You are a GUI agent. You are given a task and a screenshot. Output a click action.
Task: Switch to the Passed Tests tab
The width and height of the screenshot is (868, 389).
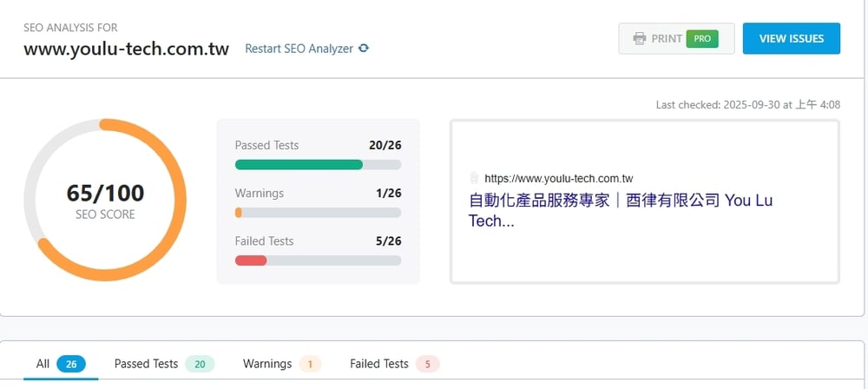[146, 364]
